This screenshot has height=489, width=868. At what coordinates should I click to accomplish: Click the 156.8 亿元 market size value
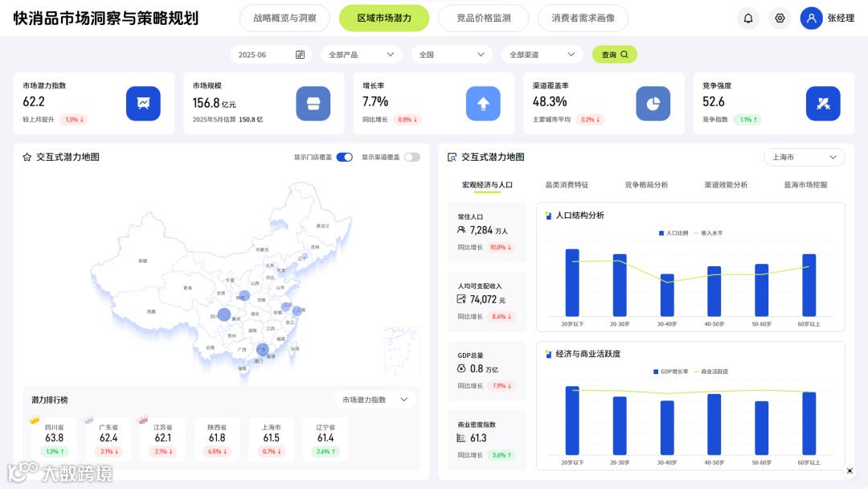coord(215,103)
